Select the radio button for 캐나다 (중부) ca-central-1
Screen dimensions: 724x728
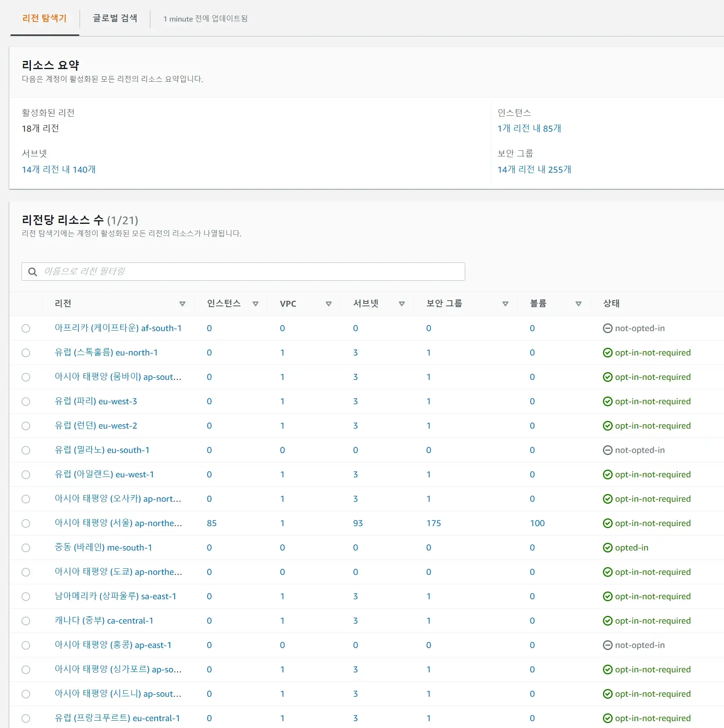click(x=26, y=621)
